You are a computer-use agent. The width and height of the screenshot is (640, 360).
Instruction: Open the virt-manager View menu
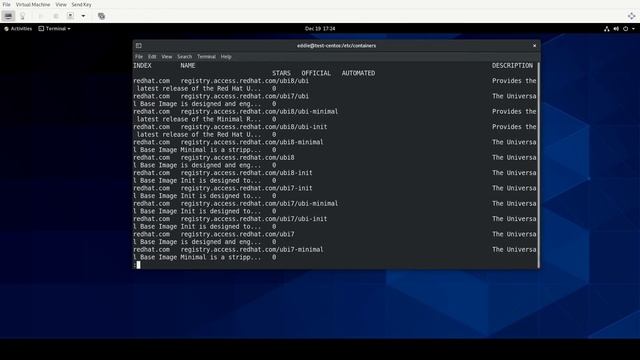click(61, 4)
